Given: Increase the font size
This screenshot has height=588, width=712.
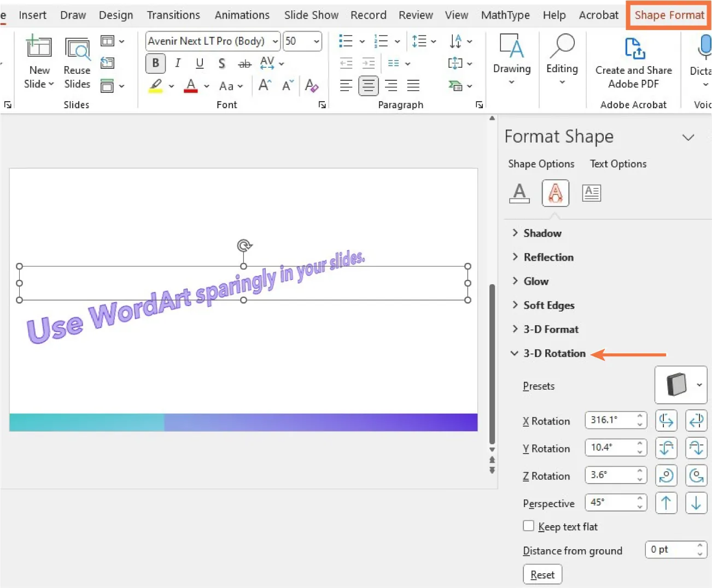Looking at the screenshot, I should click(x=263, y=85).
